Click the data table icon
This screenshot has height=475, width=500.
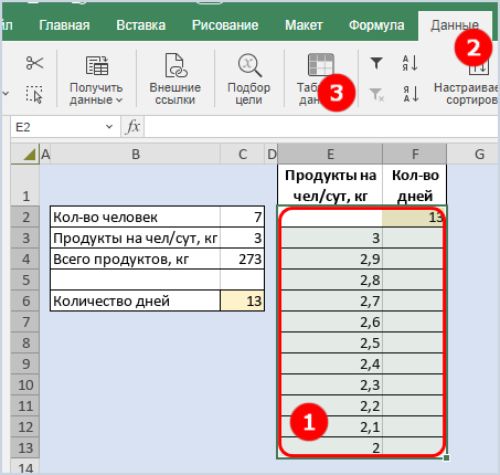coord(320,65)
